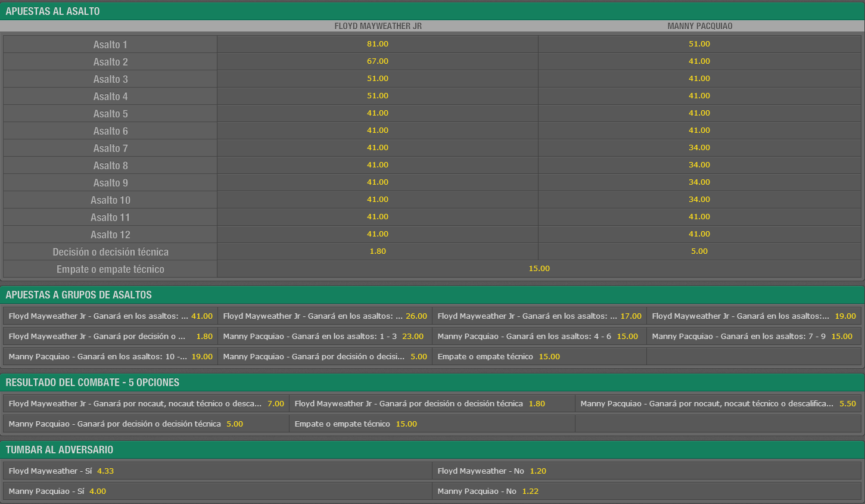865x504 pixels.
Task: Choose Floyd Mayweather - Sí 4.33
Action: coord(217,471)
